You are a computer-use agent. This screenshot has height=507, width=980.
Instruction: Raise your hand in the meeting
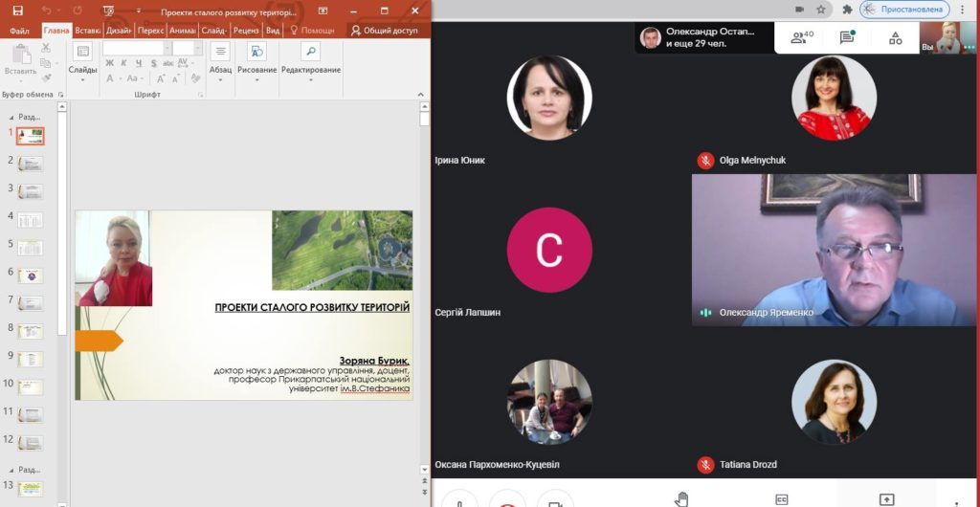point(681,498)
